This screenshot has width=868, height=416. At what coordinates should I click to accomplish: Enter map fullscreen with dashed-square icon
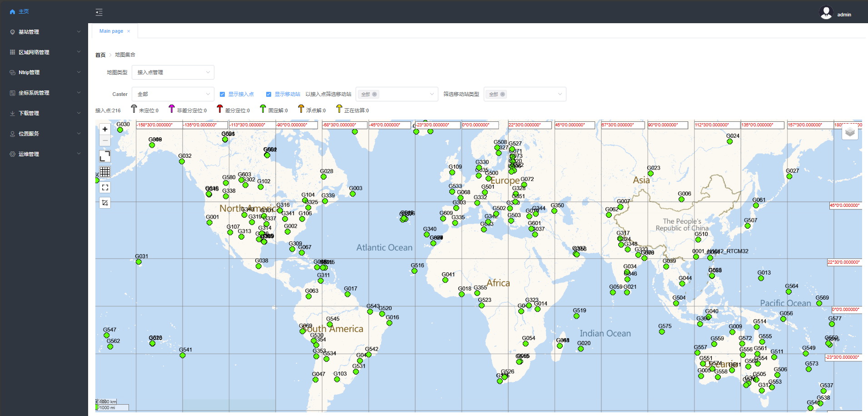[x=105, y=187]
